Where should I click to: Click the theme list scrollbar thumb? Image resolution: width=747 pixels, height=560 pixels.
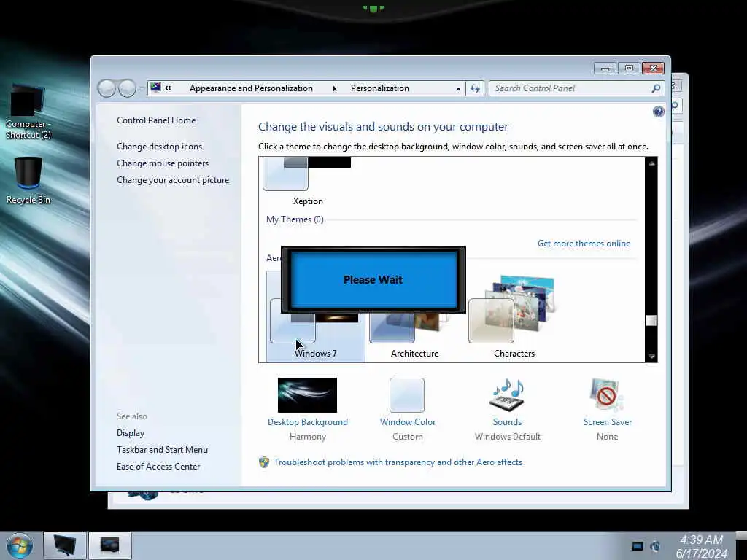coord(651,321)
